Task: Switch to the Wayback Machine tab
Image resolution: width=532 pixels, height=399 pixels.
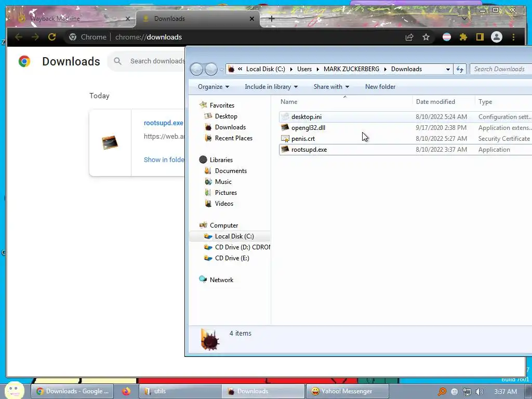Action: click(71, 19)
